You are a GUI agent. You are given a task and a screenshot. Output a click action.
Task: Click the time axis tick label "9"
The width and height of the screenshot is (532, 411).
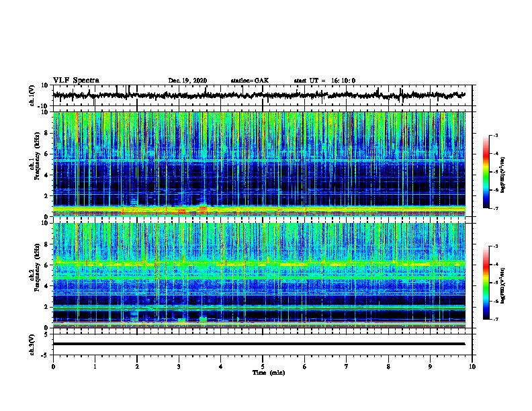tap(430, 367)
